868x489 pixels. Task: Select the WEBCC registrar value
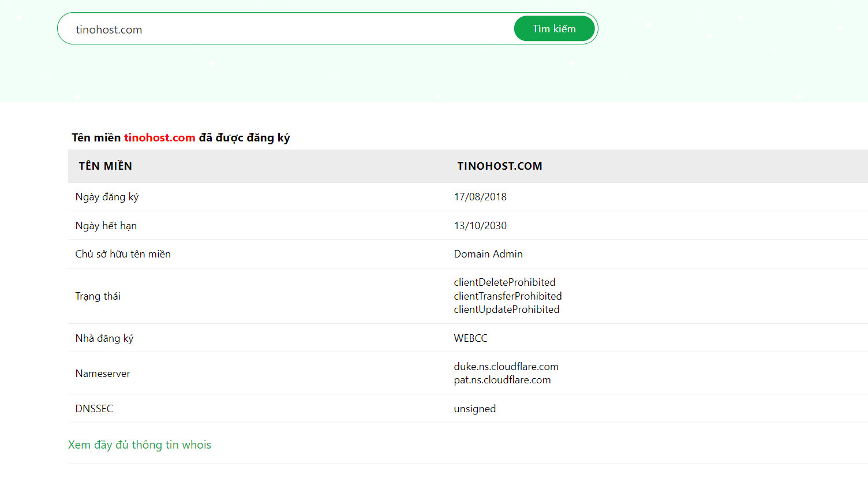point(470,338)
